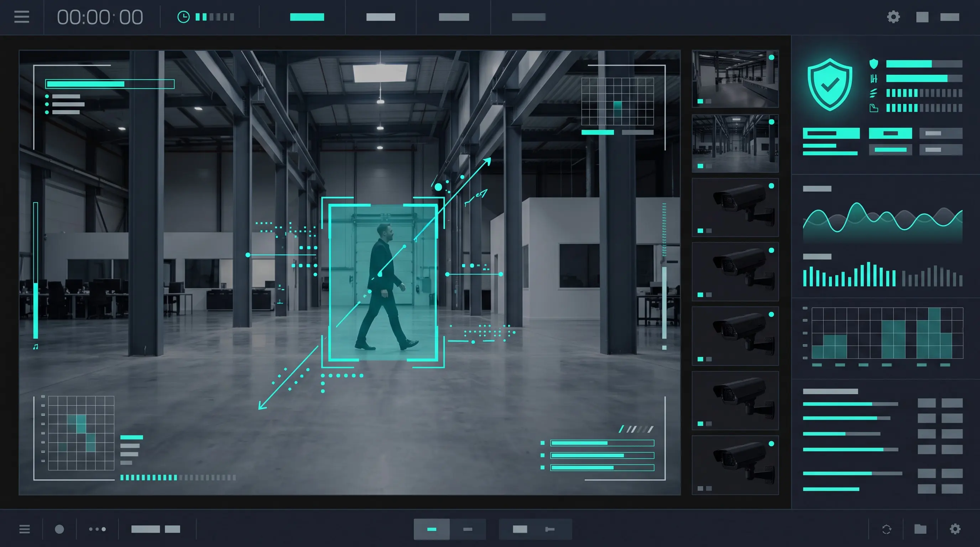Click the mini grid map in video top-right
Viewport: 980px width, 547px height.
(617, 101)
